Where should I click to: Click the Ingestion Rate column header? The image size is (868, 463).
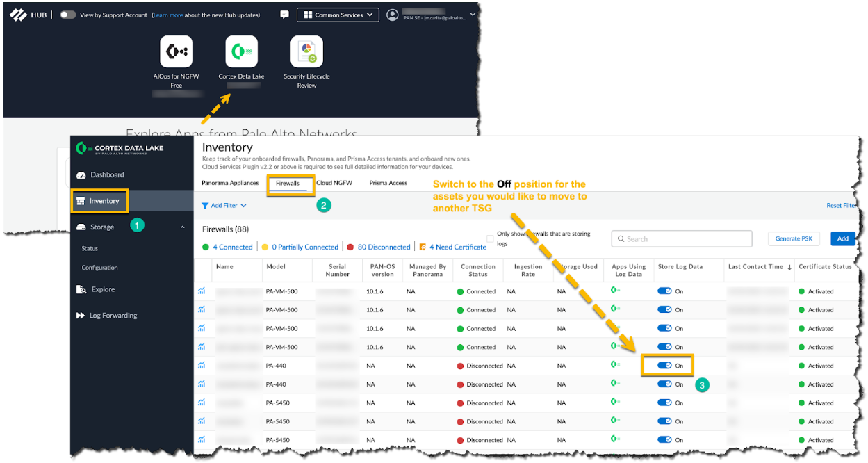tap(528, 270)
